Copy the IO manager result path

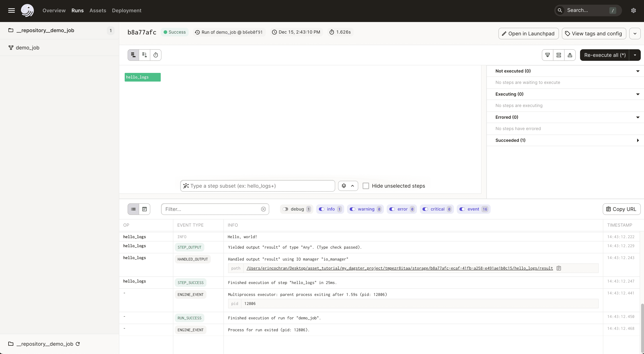tap(559, 268)
